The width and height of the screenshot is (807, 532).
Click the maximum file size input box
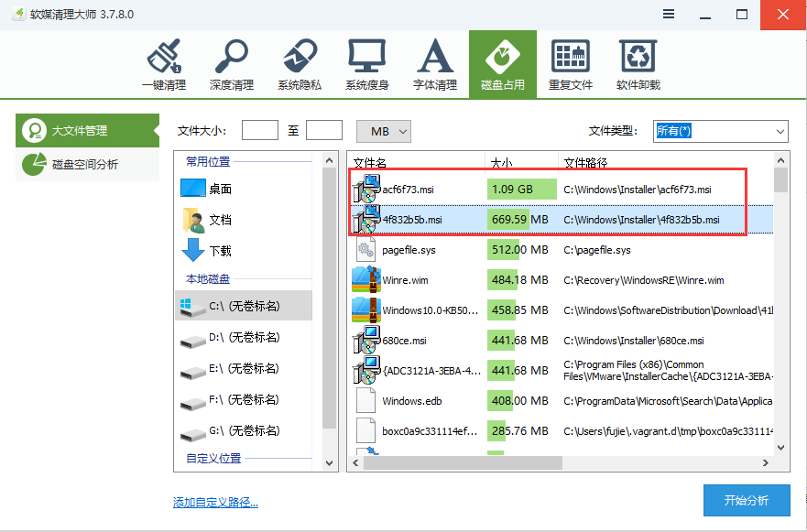[324, 131]
